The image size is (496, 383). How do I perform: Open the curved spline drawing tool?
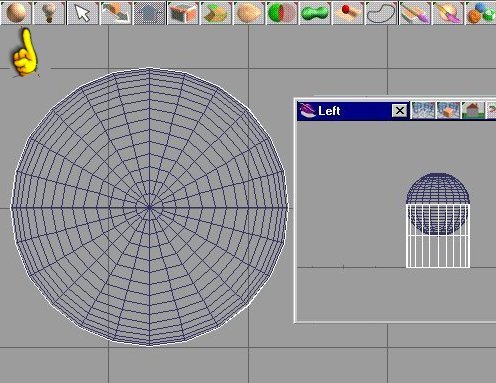[381, 13]
